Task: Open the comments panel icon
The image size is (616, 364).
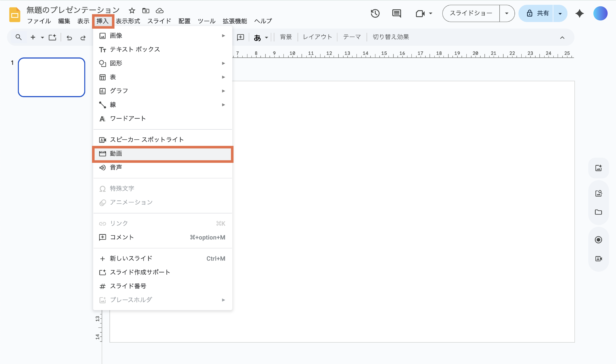Action: (396, 13)
